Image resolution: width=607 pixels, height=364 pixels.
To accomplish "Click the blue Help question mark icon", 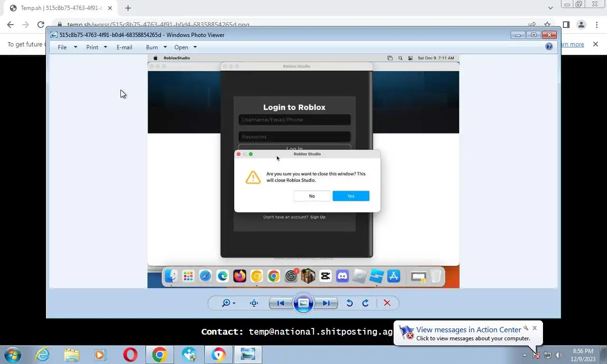I will coord(549,46).
